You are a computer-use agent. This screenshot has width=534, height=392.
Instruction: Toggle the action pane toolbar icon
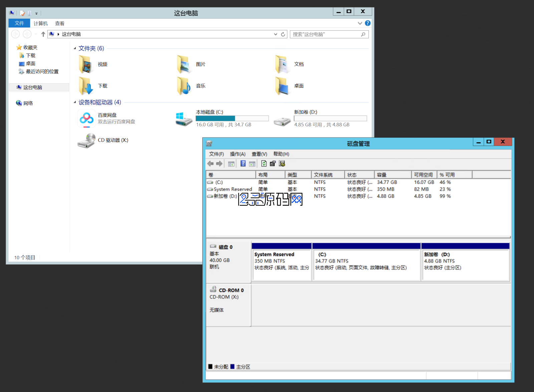click(x=252, y=164)
